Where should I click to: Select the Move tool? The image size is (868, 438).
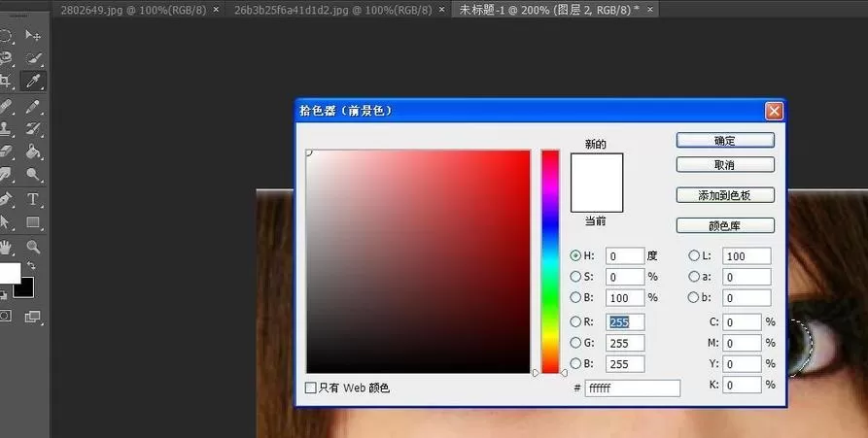pos(33,36)
